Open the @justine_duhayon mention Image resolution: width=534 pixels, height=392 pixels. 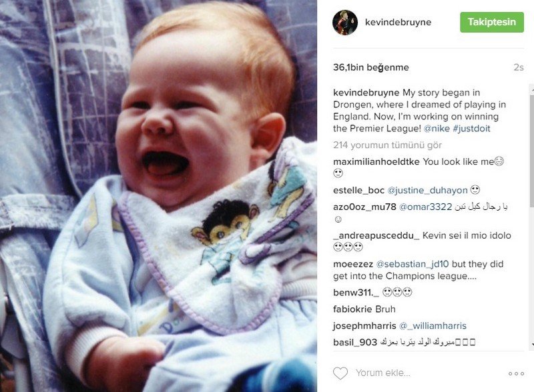point(427,190)
